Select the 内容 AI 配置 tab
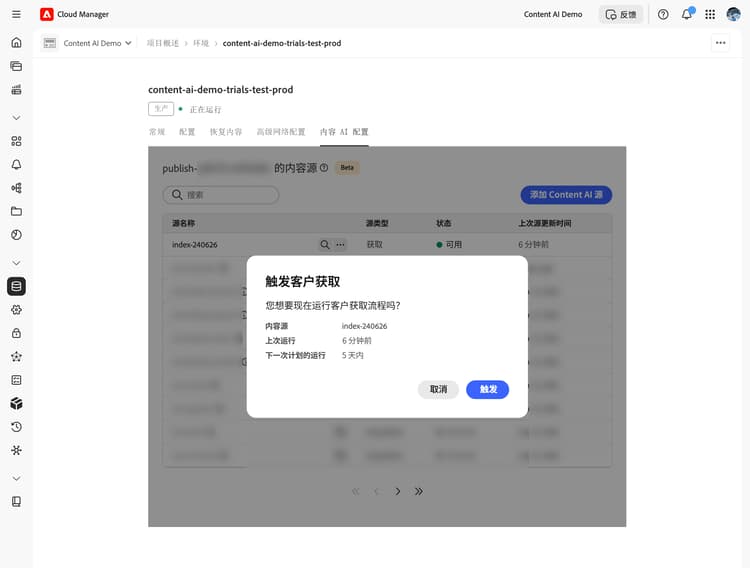 [344, 132]
